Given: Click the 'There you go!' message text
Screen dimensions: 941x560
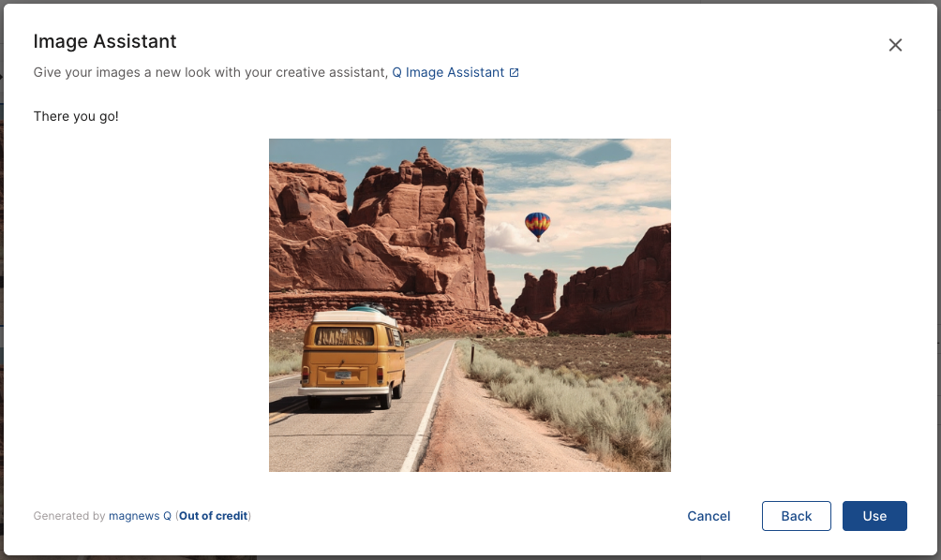Looking at the screenshot, I should (76, 116).
